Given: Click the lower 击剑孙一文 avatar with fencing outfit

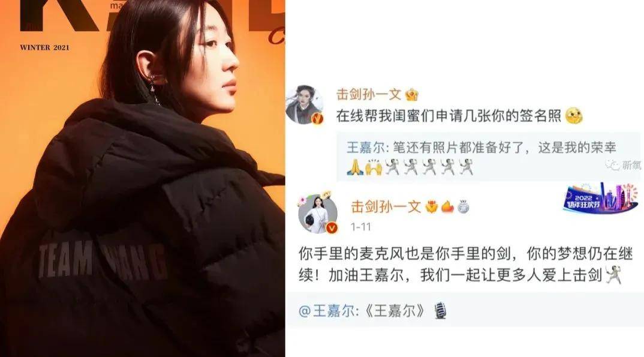Looking at the screenshot, I should [317, 214].
